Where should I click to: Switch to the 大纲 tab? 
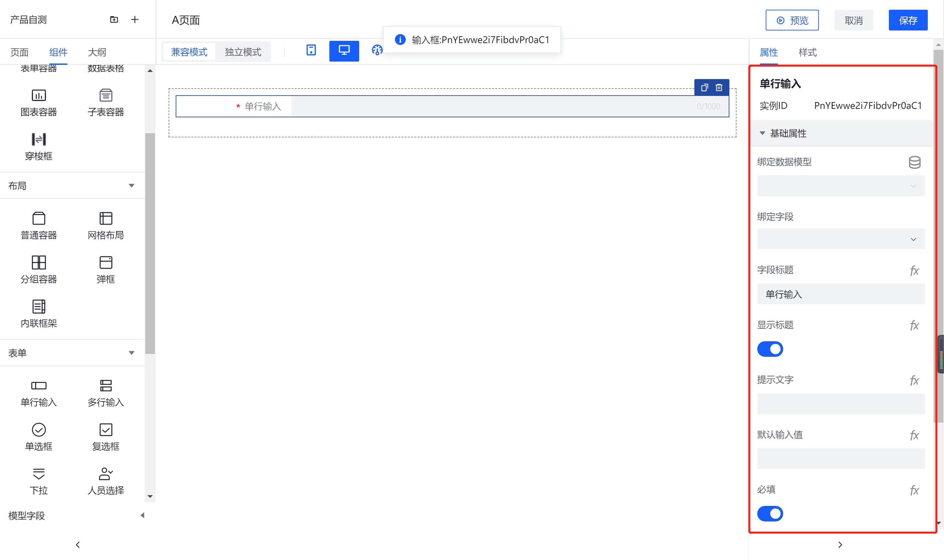[97, 52]
